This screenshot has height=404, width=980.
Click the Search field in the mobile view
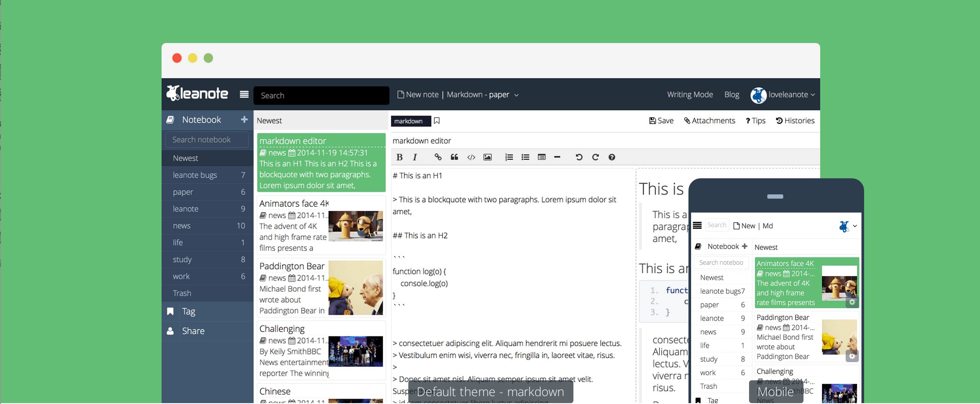pos(717,225)
